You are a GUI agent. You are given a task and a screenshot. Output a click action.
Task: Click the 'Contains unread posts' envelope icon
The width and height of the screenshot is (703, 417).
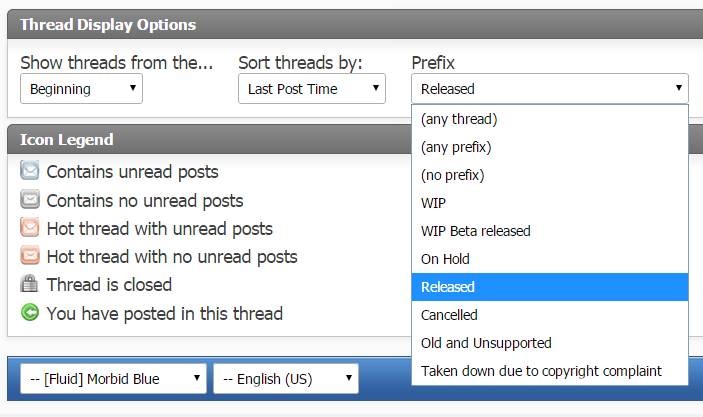[30, 171]
